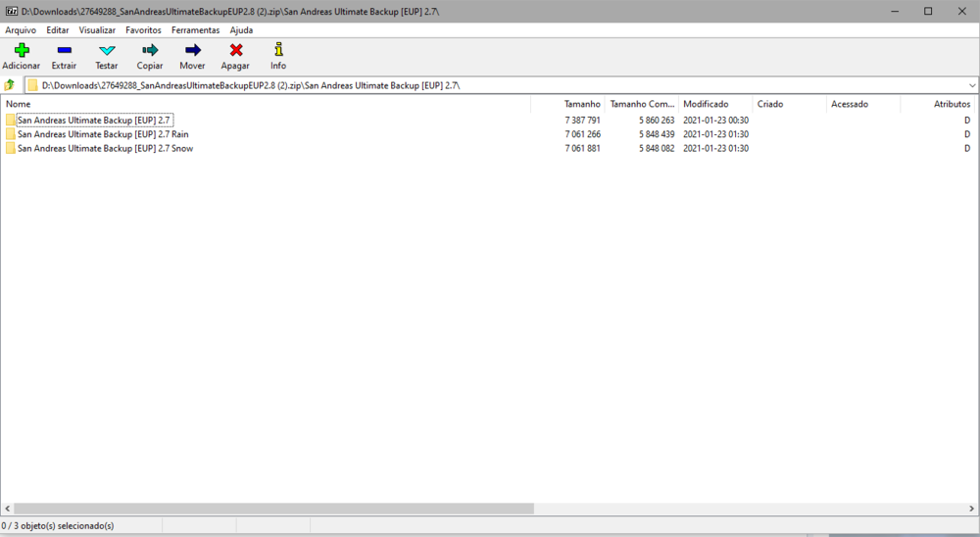Click the Adicionar green plus icon

[x=22, y=50]
